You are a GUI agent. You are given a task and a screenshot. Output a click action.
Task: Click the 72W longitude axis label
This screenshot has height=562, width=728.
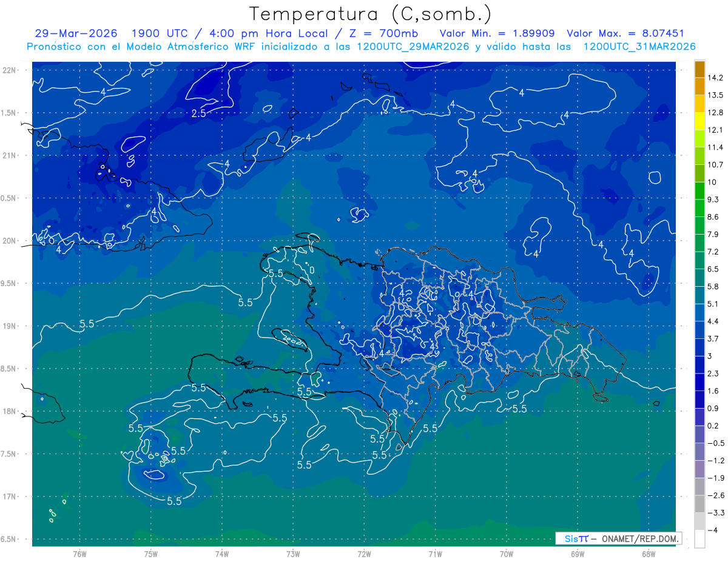(x=364, y=554)
